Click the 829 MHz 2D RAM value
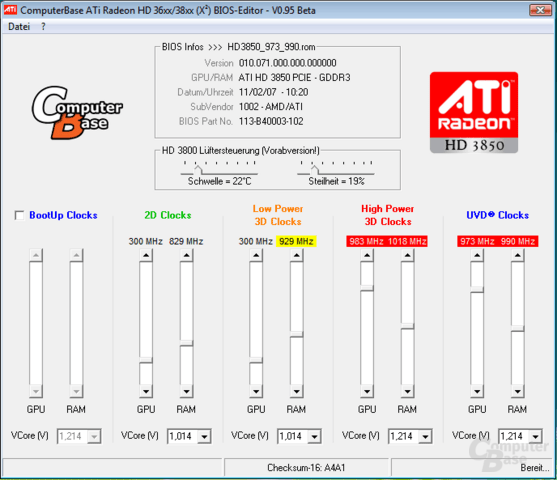The image size is (557, 480). (x=186, y=242)
